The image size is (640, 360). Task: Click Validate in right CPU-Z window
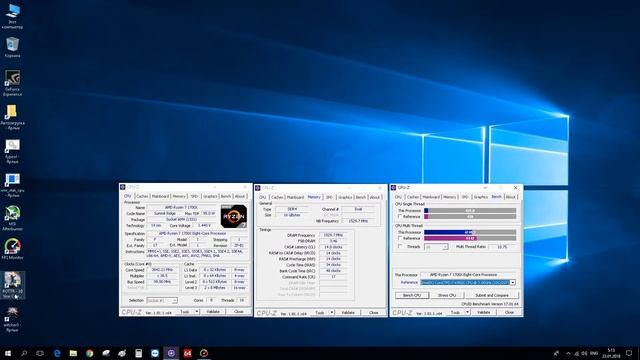(483, 312)
